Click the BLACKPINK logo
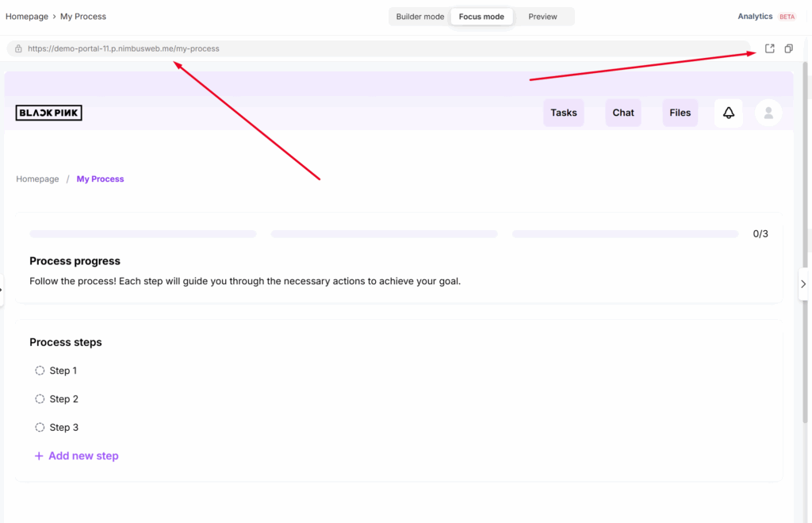 (49, 113)
